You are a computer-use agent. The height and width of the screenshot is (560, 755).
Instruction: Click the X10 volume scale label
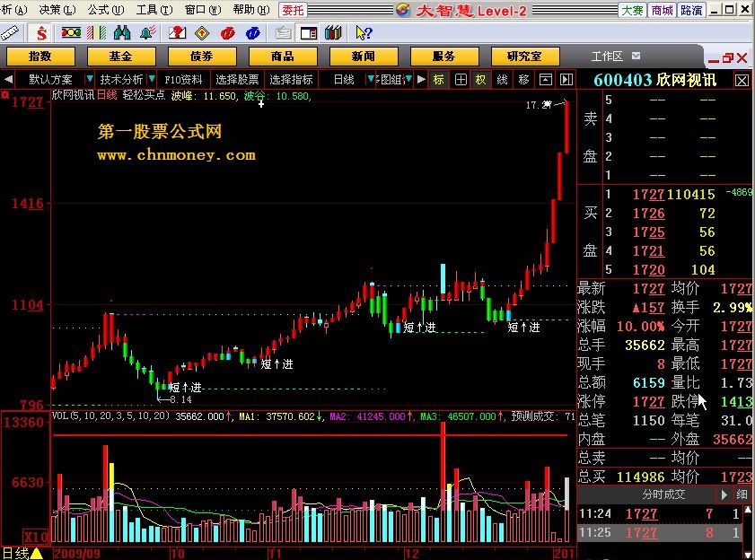coord(36,537)
